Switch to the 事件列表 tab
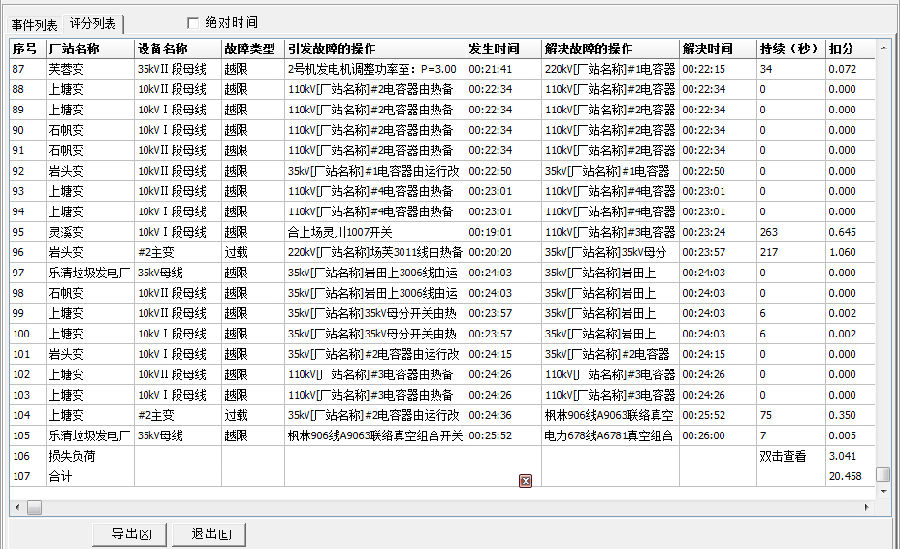 pyautogui.click(x=34, y=23)
